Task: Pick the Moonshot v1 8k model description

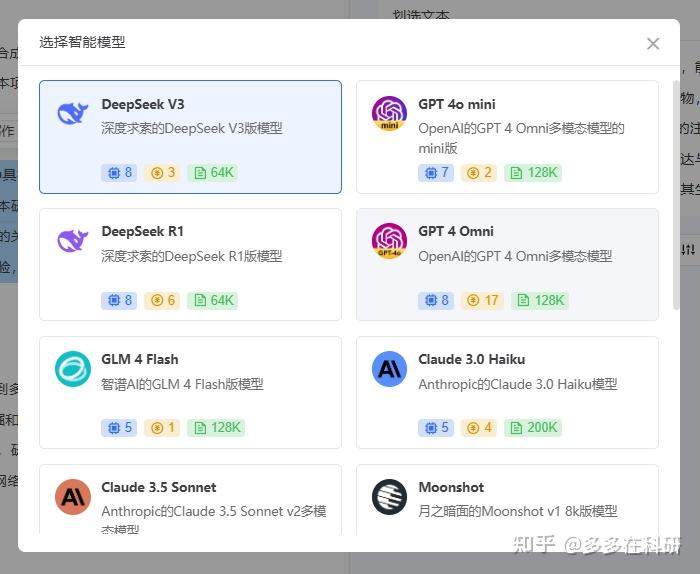Action: (x=517, y=511)
